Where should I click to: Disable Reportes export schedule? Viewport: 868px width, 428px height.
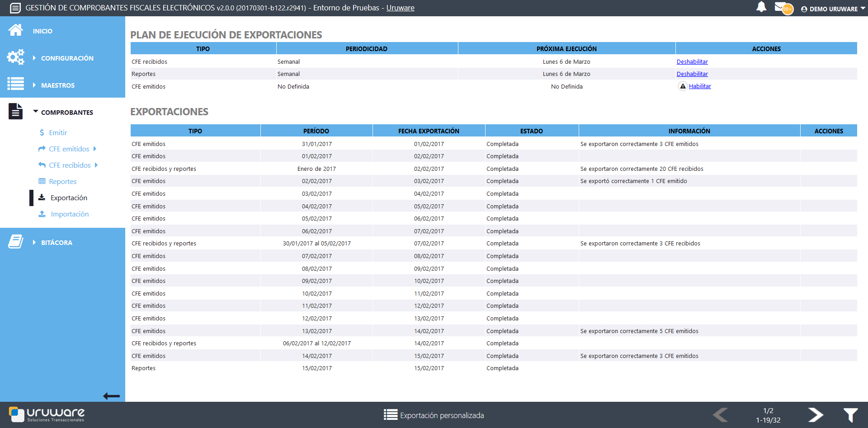click(x=692, y=74)
